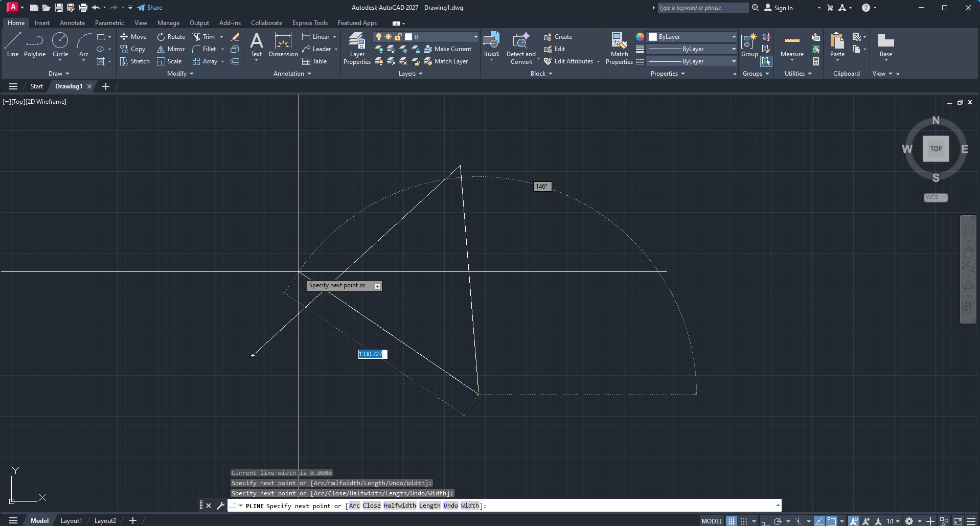Click Share button in title bar

pyautogui.click(x=150, y=8)
